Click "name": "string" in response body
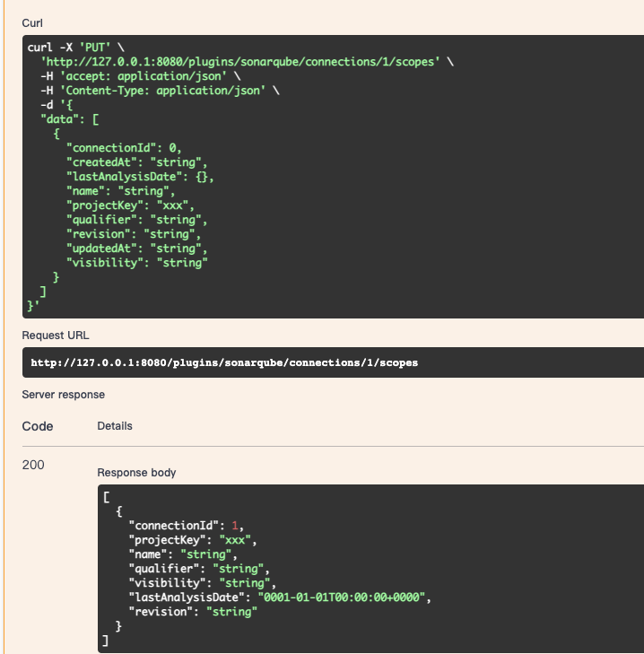Viewport: 644px width, 654px height. click(183, 554)
